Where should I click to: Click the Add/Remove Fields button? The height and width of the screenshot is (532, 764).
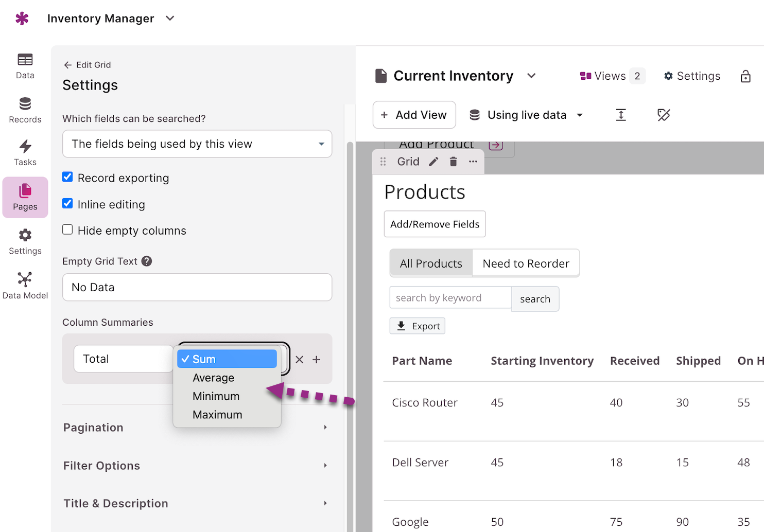tap(435, 224)
